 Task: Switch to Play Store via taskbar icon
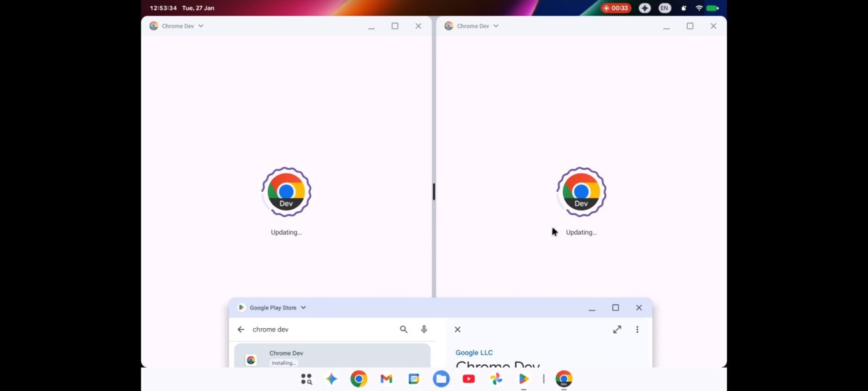pyautogui.click(x=523, y=379)
